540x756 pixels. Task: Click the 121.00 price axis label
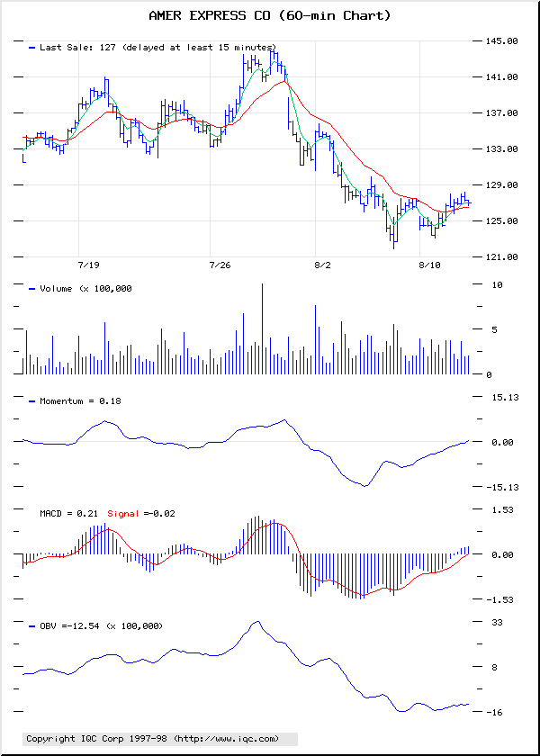click(x=501, y=257)
